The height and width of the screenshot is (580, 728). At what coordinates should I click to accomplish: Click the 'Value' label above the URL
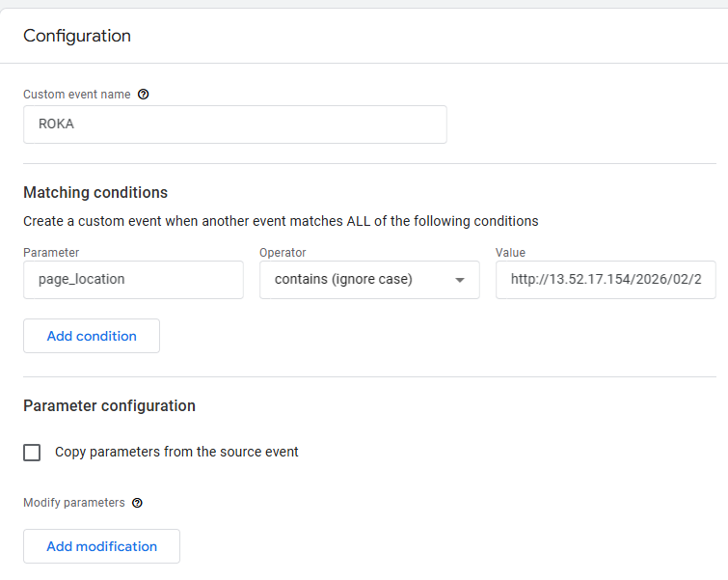click(510, 252)
